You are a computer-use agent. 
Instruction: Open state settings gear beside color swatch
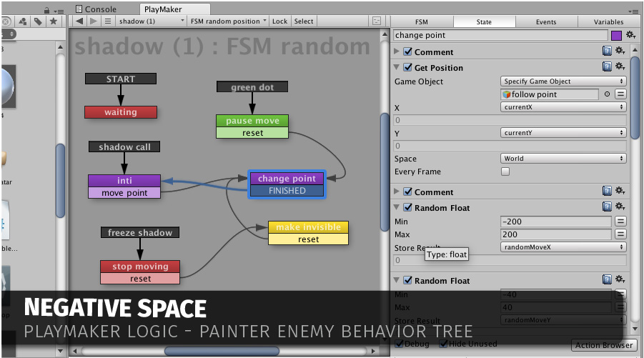tap(630, 35)
